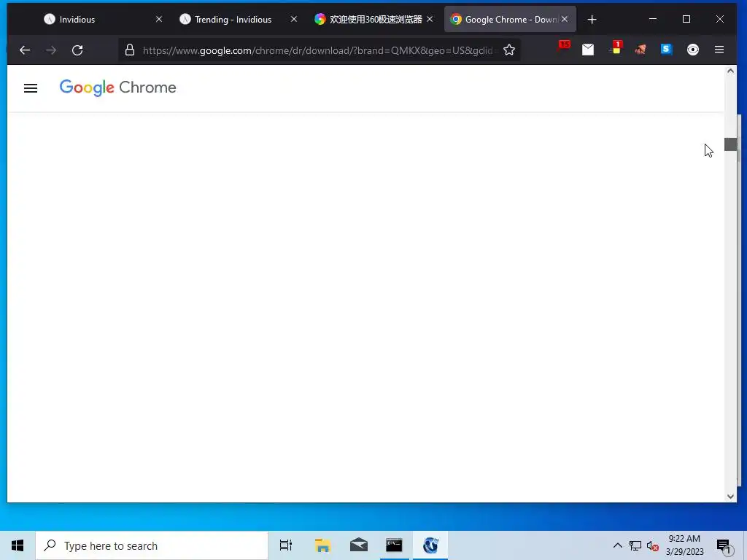The image size is (747, 560).
Task: Click the forward navigation arrow
Action: point(51,50)
